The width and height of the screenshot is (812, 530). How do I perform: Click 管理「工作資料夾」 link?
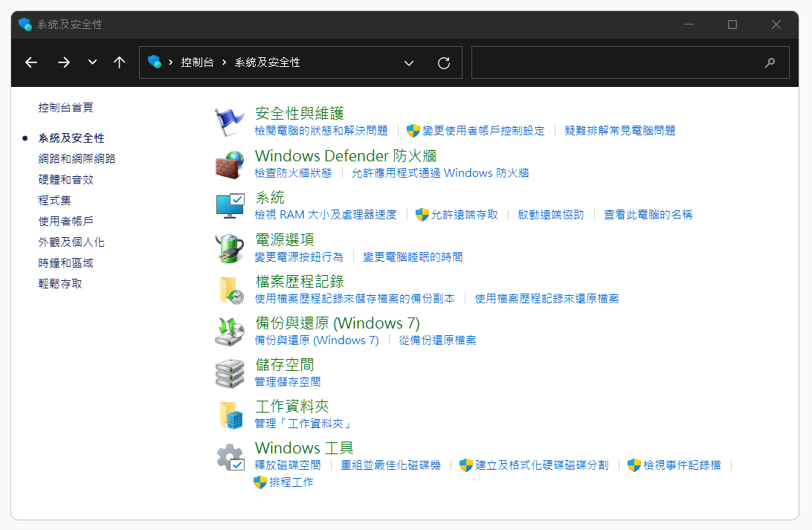304,424
